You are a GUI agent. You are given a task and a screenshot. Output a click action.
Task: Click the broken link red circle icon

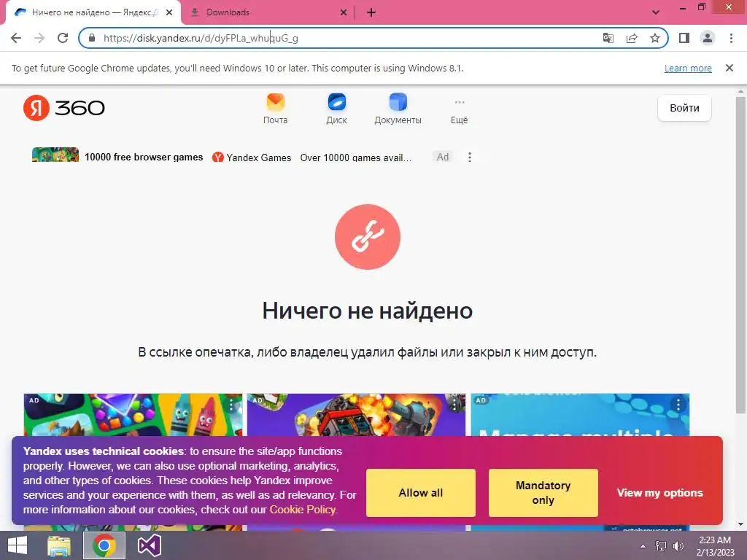[x=368, y=237]
